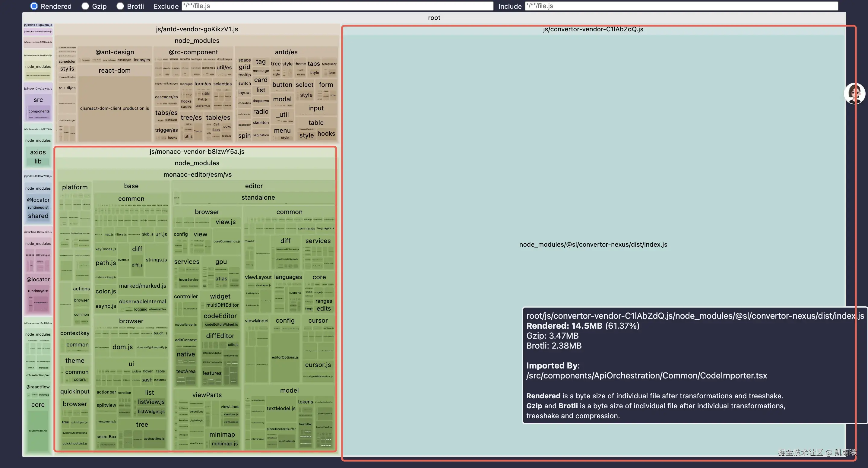Click the axios lib block

pyautogui.click(x=38, y=161)
